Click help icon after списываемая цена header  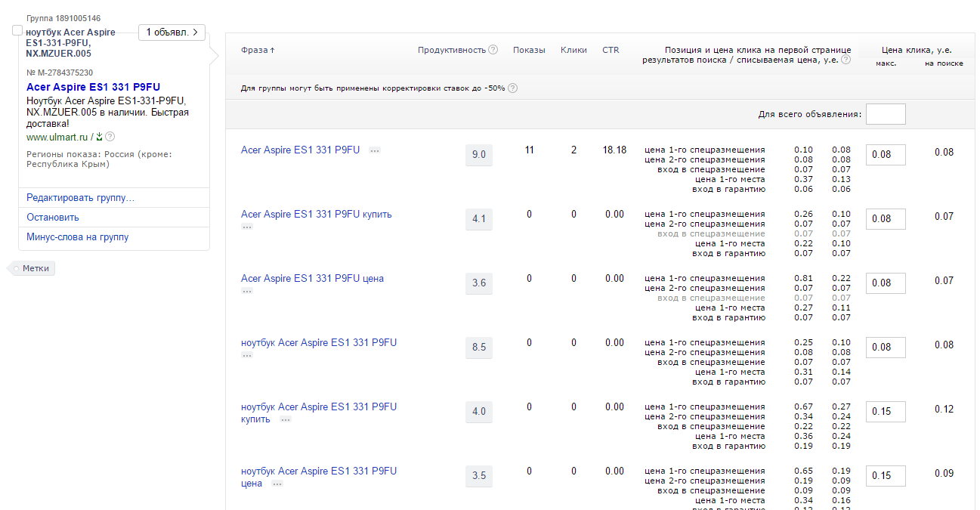[x=846, y=60]
